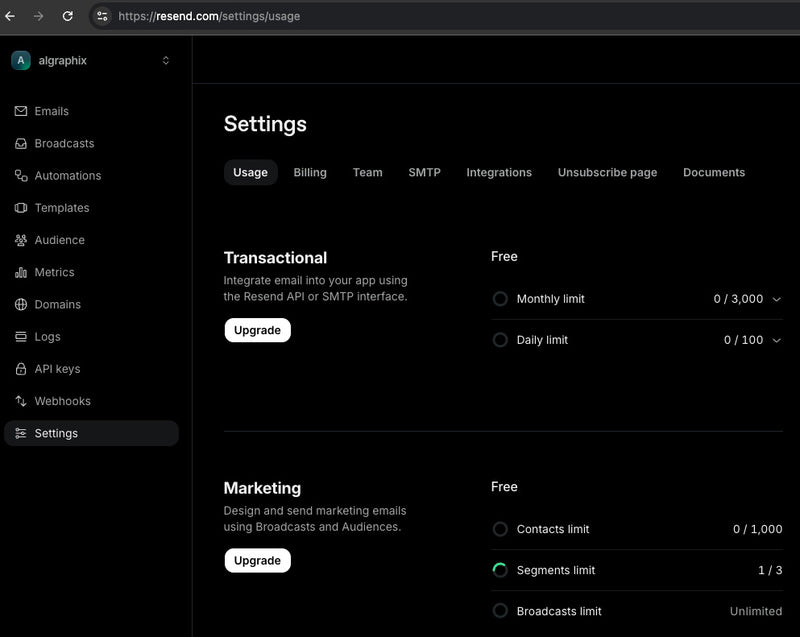800x637 pixels.
Task: Click the Templates icon in sidebar
Action: (21, 208)
